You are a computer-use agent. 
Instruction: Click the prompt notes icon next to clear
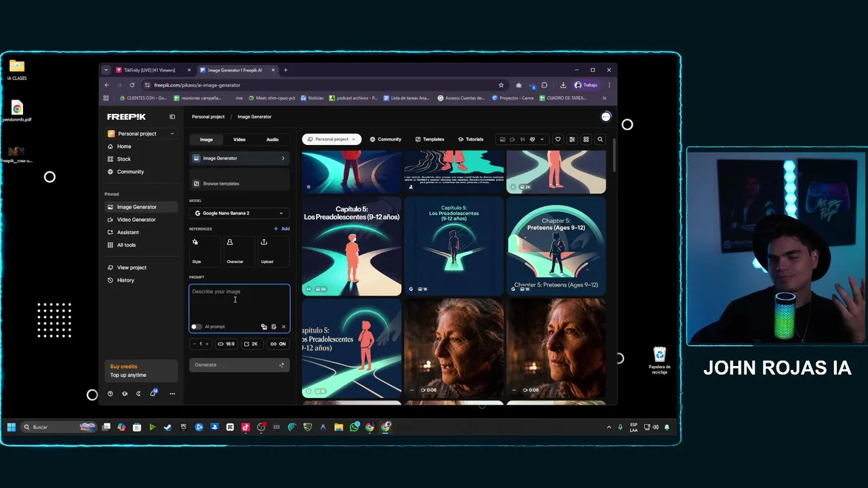pos(274,327)
